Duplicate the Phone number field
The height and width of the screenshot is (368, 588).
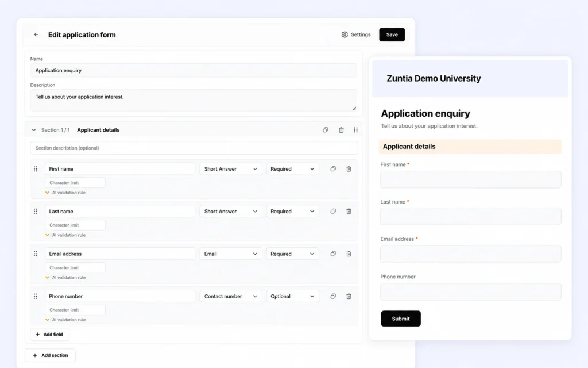pyautogui.click(x=333, y=296)
